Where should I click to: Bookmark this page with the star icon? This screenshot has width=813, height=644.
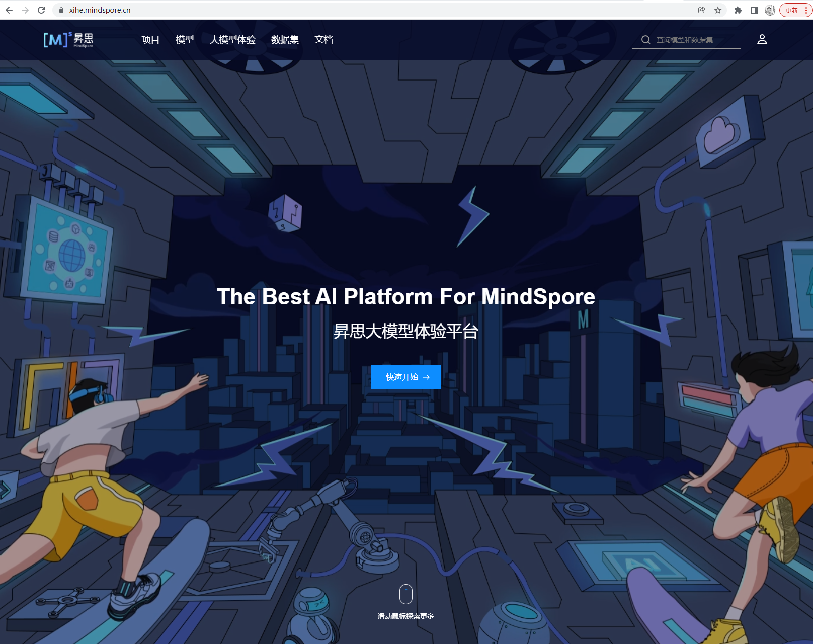(x=718, y=10)
